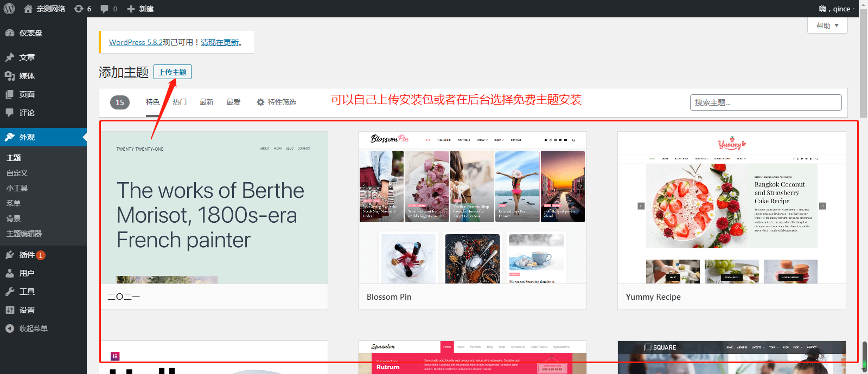Click the 二〇二一 theme name
This screenshot has height=374, width=868.
click(x=124, y=297)
